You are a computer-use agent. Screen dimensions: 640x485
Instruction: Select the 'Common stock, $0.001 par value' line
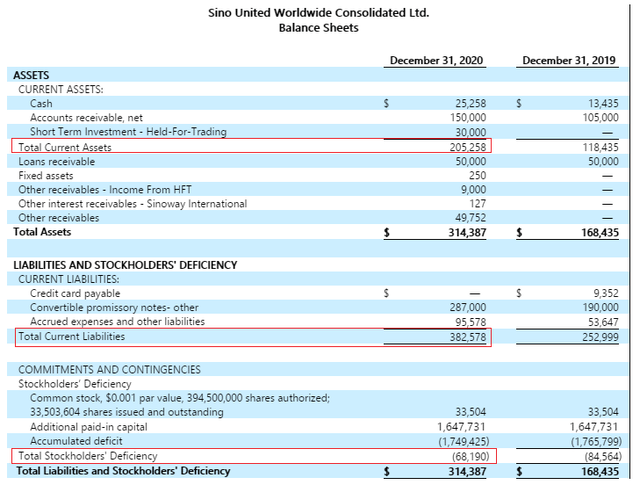180,398
